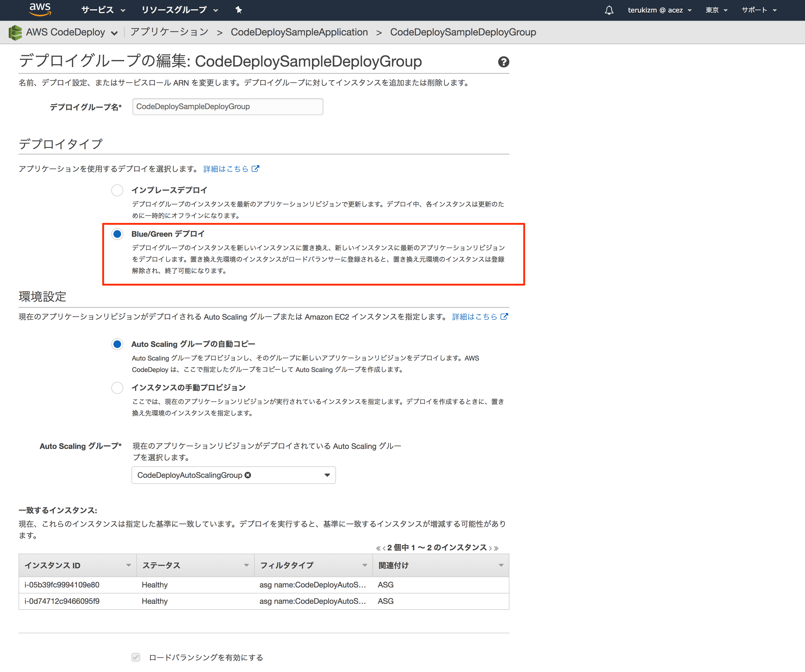Go to アプリケーション breadcrumb
The image size is (805, 672).
pyautogui.click(x=169, y=32)
